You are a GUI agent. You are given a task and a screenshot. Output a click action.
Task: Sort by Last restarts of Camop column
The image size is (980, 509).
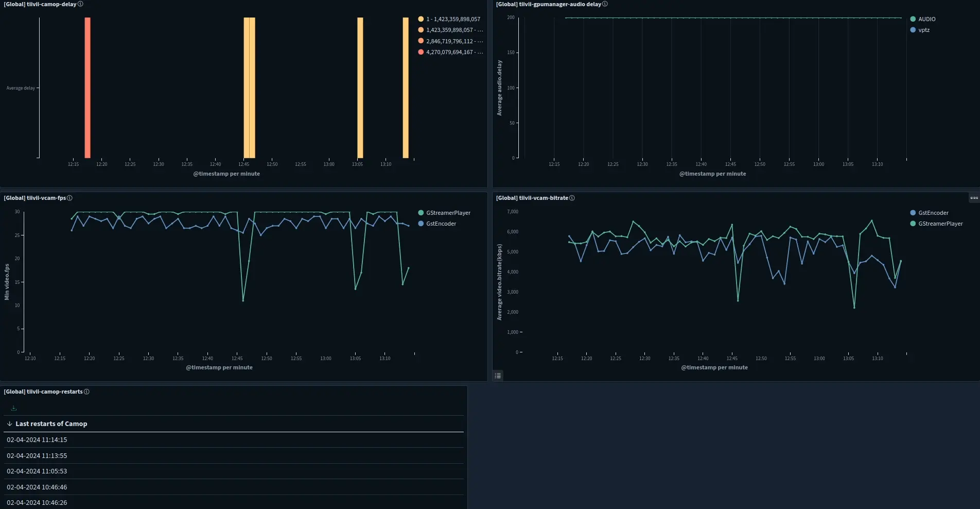coord(51,424)
